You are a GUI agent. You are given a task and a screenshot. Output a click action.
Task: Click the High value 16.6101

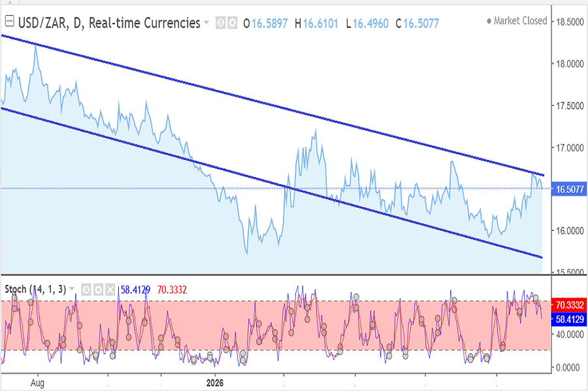(x=321, y=24)
